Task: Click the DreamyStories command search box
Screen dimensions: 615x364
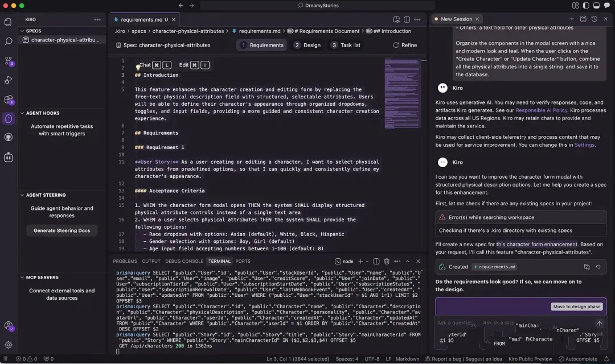Action: click(317, 6)
